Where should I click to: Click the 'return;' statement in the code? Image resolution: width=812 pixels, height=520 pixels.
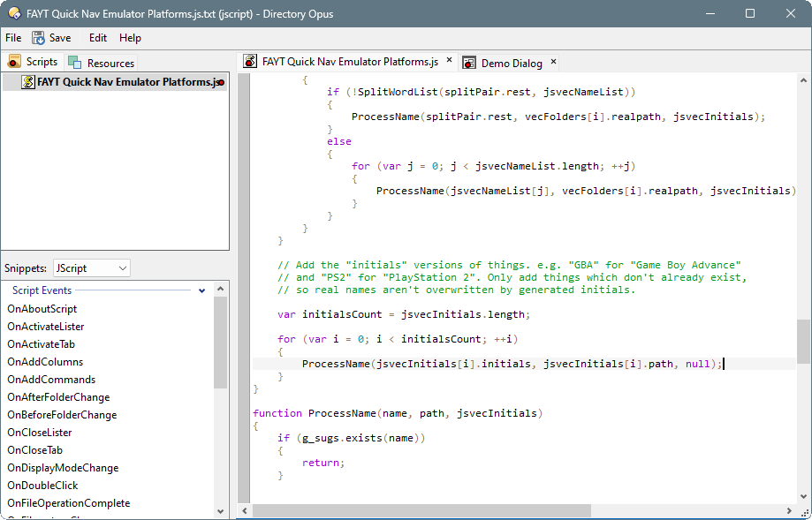[x=323, y=463]
